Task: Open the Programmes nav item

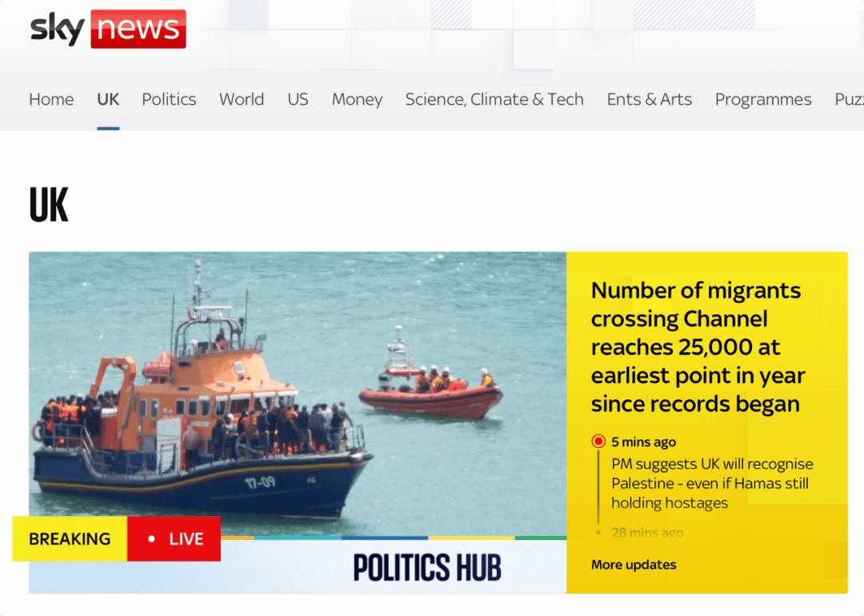Action: (763, 99)
